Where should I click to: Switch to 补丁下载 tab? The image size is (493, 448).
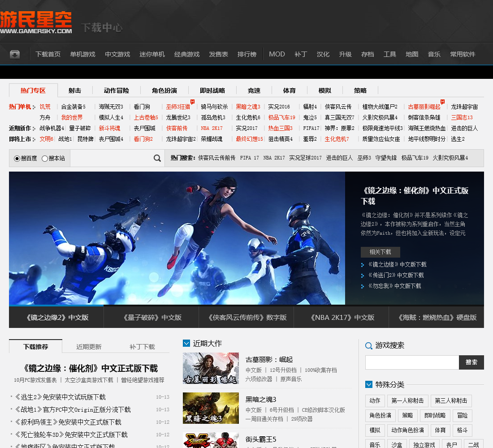click(x=142, y=347)
